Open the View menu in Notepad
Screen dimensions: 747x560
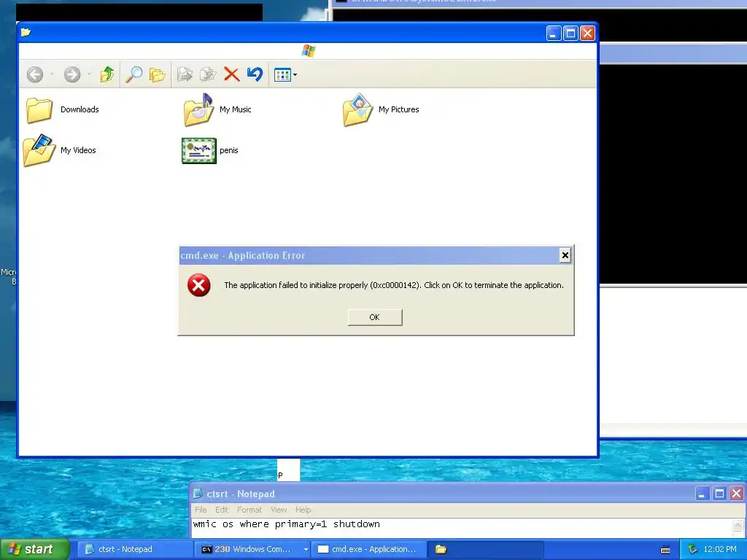(x=279, y=510)
